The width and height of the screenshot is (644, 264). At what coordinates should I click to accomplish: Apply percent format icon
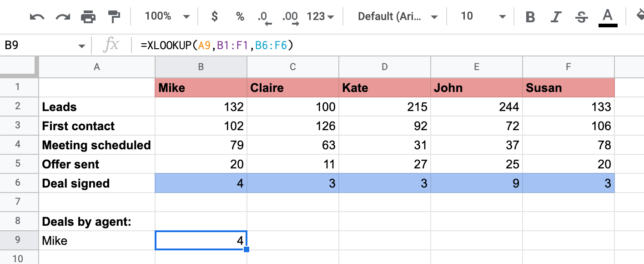tap(240, 17)
